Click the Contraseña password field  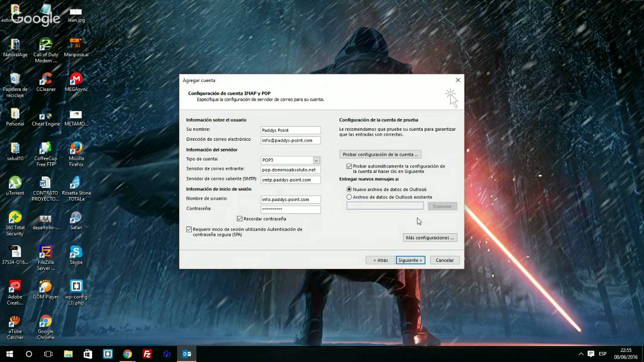click(x=290, y=209)
